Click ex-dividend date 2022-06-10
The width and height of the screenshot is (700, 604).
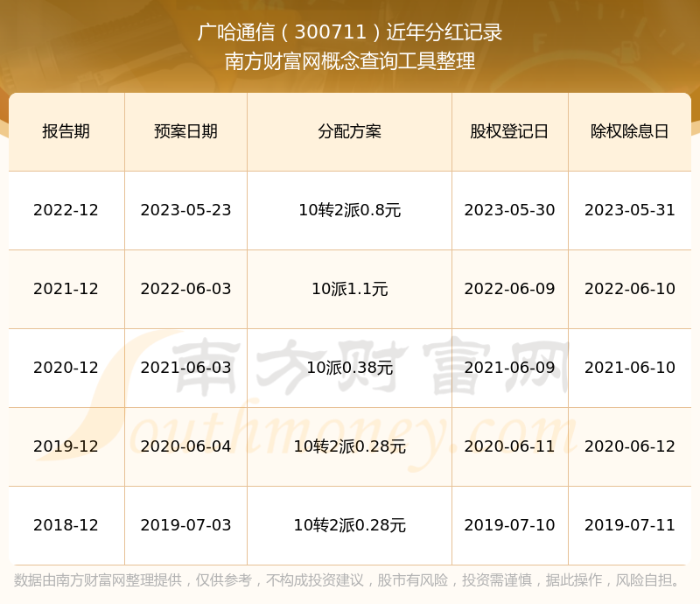point(629,289)
